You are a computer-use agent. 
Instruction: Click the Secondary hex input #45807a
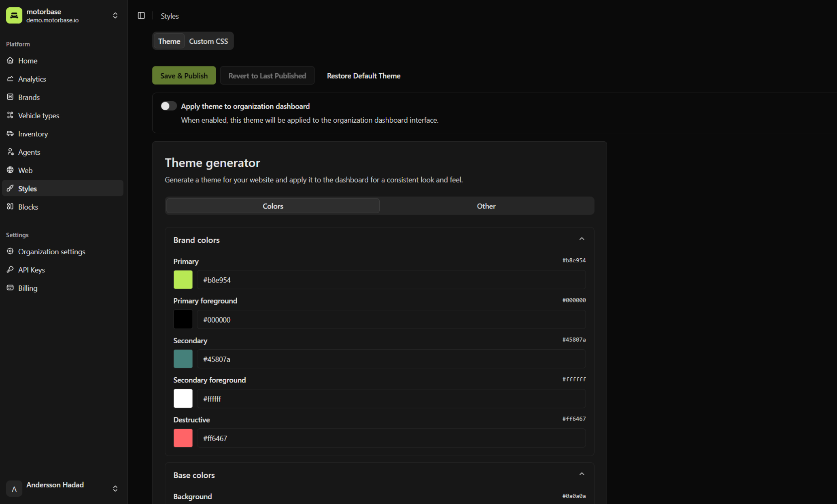tap(391, 359)
